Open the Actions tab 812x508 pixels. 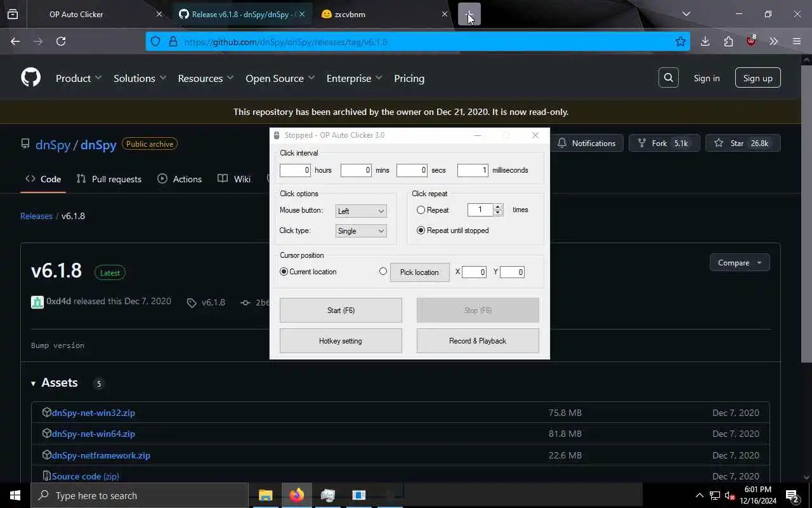[x=180, y=179]
